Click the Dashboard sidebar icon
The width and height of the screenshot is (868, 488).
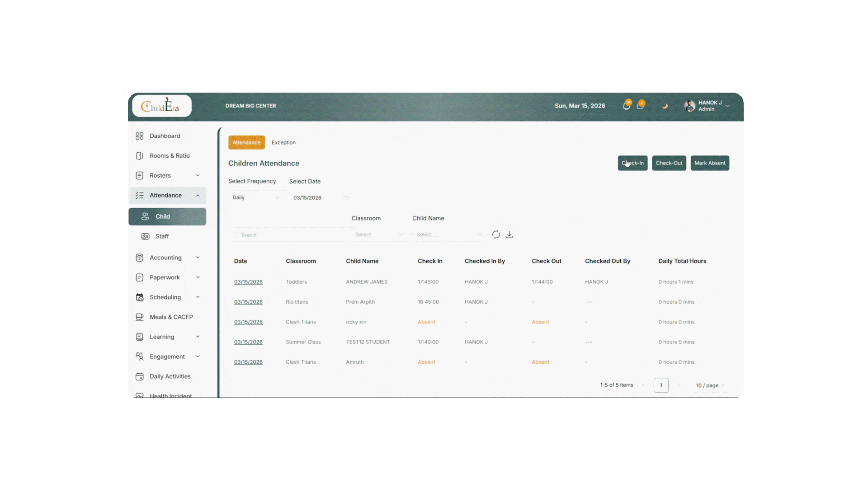coord(140,136)
